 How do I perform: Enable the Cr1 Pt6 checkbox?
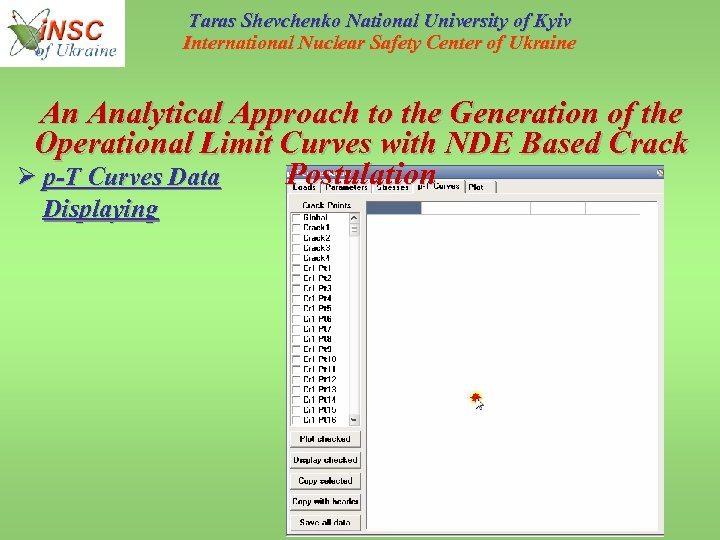click(x=297, y=319)
